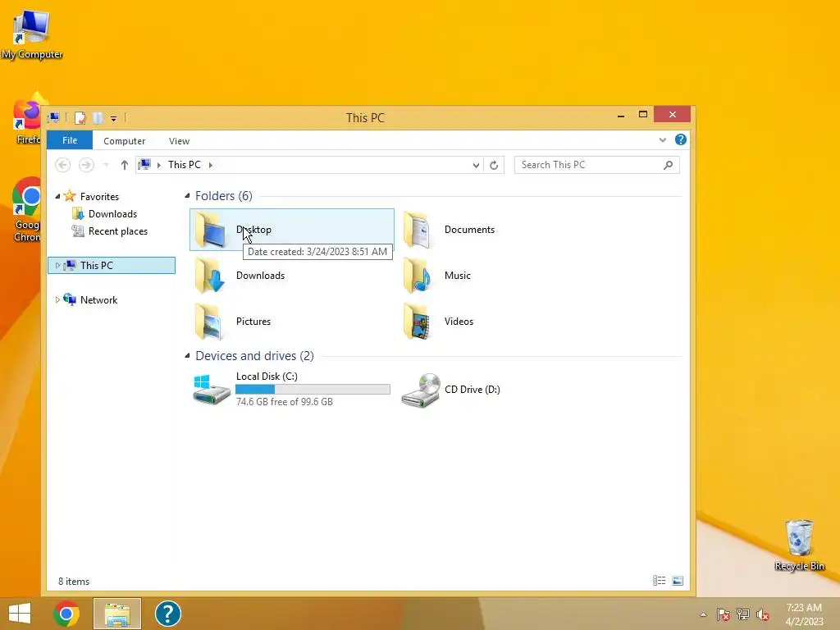Click the system icon in title bar
This screenshot has height=630, width=840.
[x=53, y=117]
